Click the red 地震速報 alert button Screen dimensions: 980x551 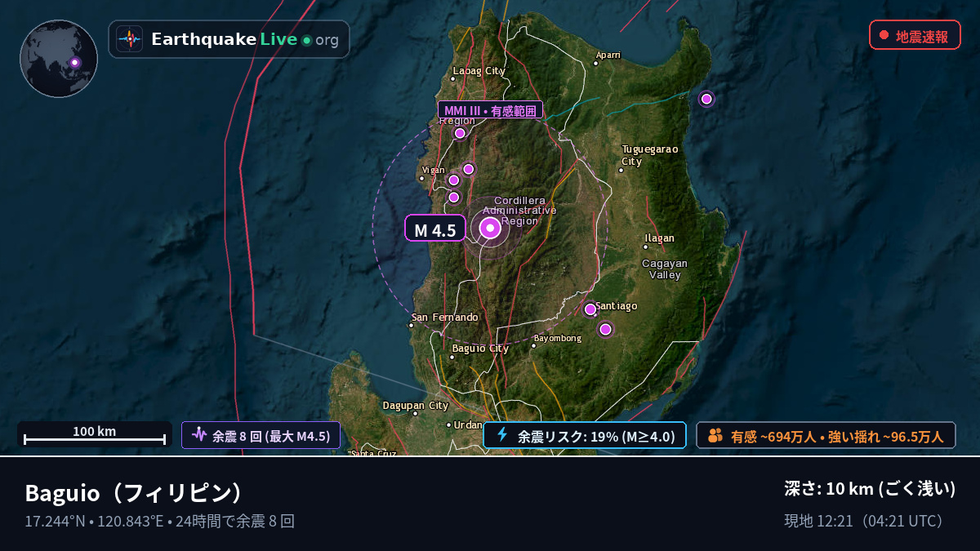[x=915, y=35]
